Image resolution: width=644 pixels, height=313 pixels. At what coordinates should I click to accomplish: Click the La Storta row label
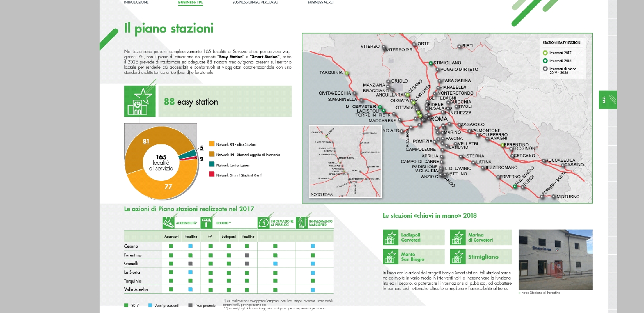(x=132, y=272)
